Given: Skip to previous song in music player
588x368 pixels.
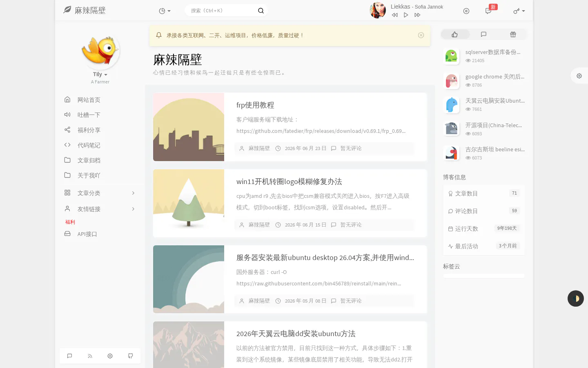Looking at the screenshot, I should [394, 15].
